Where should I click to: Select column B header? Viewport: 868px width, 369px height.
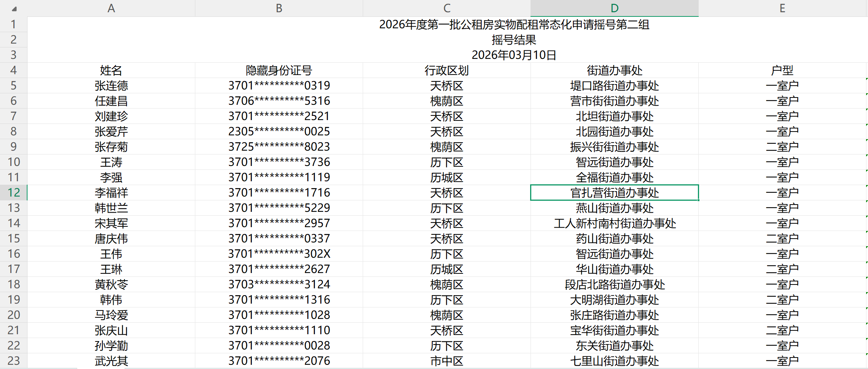tap(279, 8)
